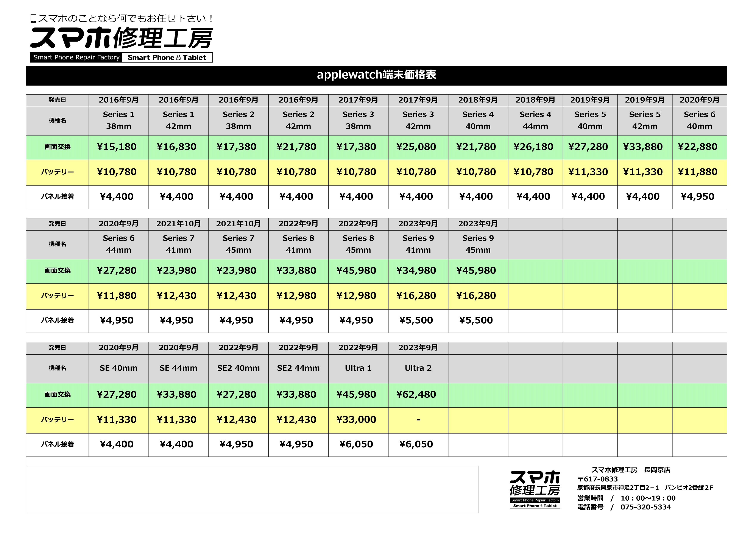This screenshot has width=756, height=534.
Task: Select the ¥62,480 Ultra 2 screen price
Action: pos(416,394)
